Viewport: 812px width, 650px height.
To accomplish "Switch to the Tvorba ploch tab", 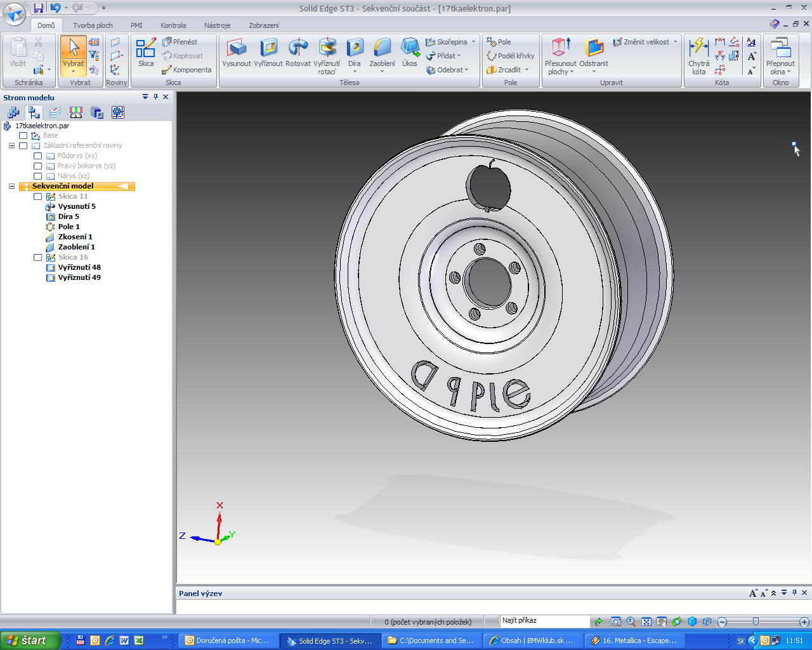I will pyautogui.click(x=93, y=25).
